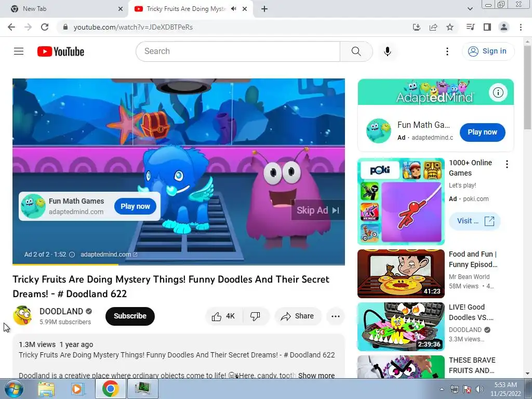Go back with browser back arrow
This screenshot has width=532, height=399.
[x=11, y=27]
